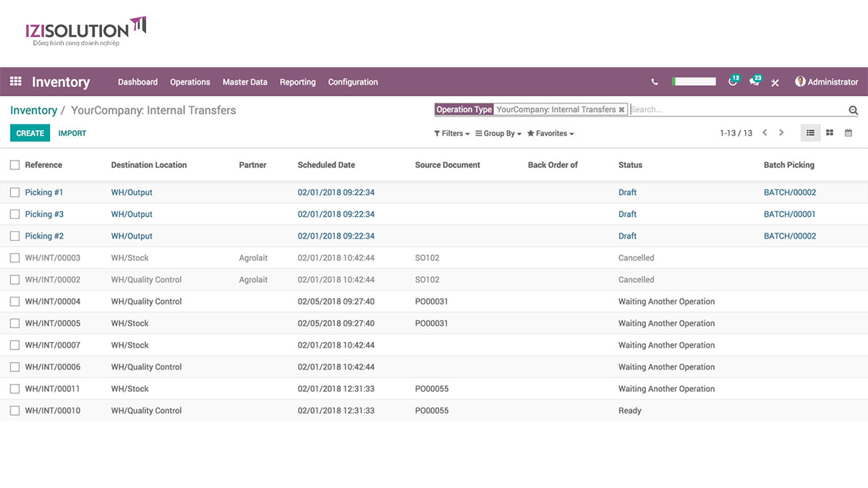Select the WH/INT/00010 row checkbox
The height and width of the screenshot is (488, 868).
coord(15,411)
